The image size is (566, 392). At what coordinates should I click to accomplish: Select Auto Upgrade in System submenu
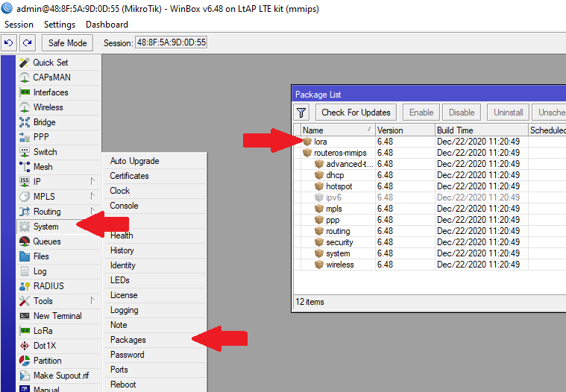(x=155, y=161)
